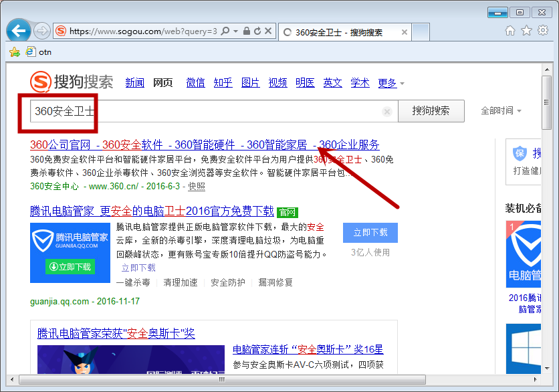The image size is (559, 392).
Task: Open the Favorites star icon
Action: [526, 31]
